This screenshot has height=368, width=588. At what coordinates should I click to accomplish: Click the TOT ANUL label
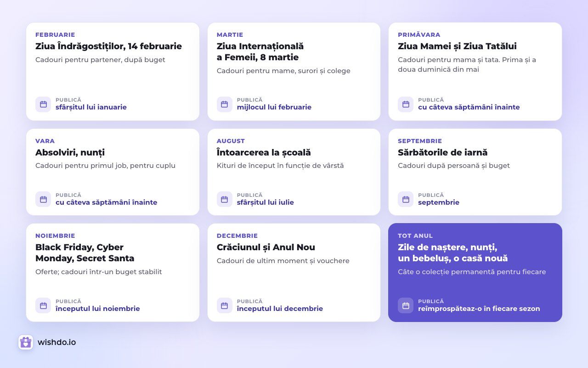point(415,236)
